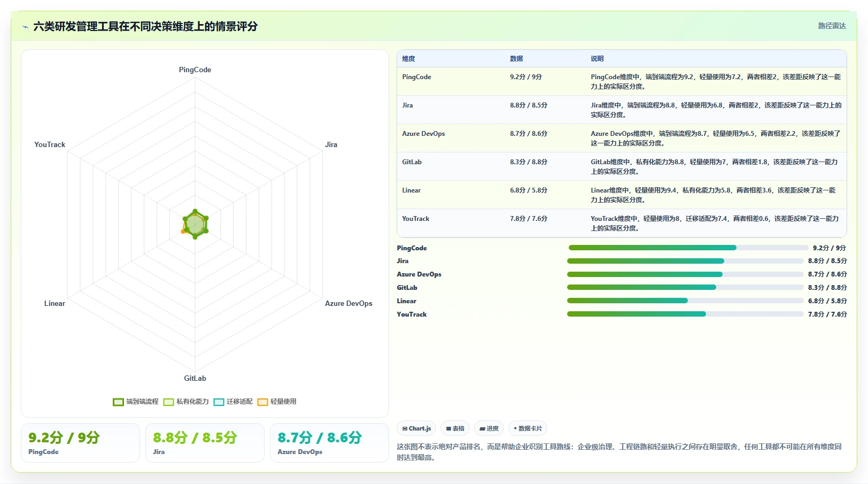Click the 路径雷达 label in the header
Image resolution: width=868 pixels, height=484 pixels.
point(832,26)
